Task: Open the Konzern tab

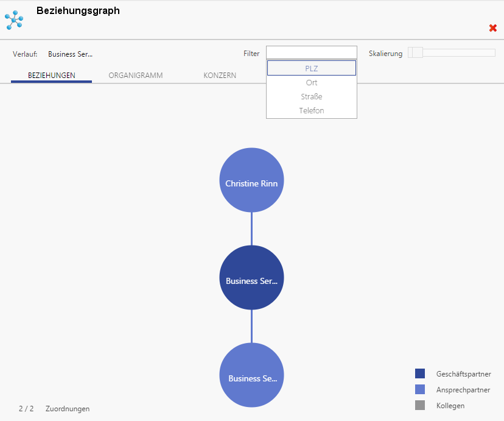Action: coord(220,76)
